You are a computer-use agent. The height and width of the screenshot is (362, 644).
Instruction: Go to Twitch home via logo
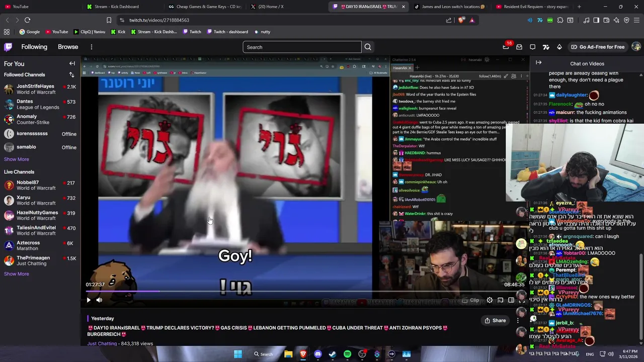(8, 47)
